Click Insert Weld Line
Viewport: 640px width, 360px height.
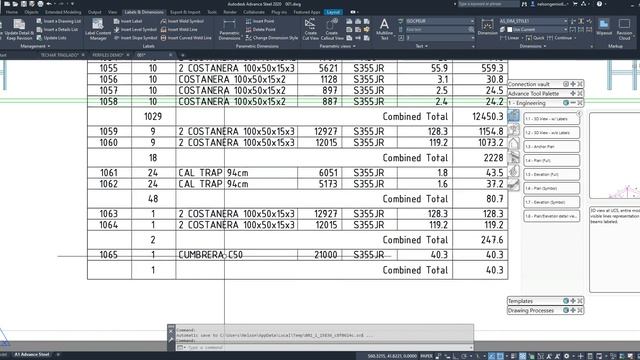tap(179, 29)
